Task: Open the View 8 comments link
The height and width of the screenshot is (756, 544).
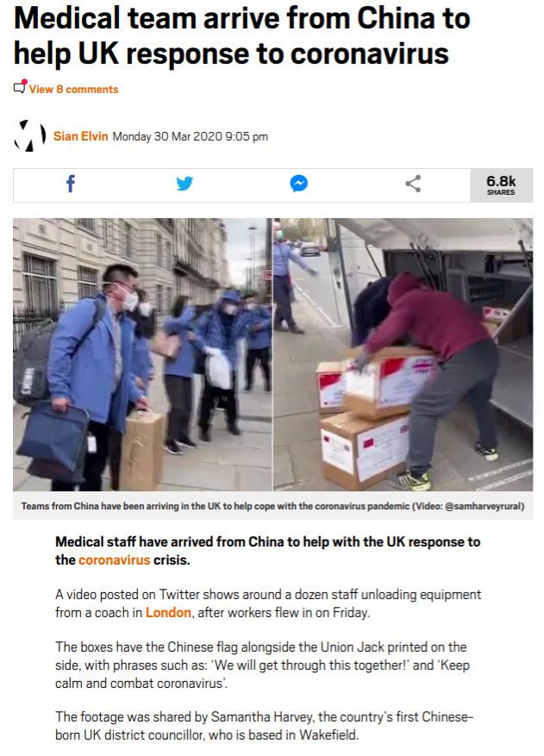Action: pos(73,89)
